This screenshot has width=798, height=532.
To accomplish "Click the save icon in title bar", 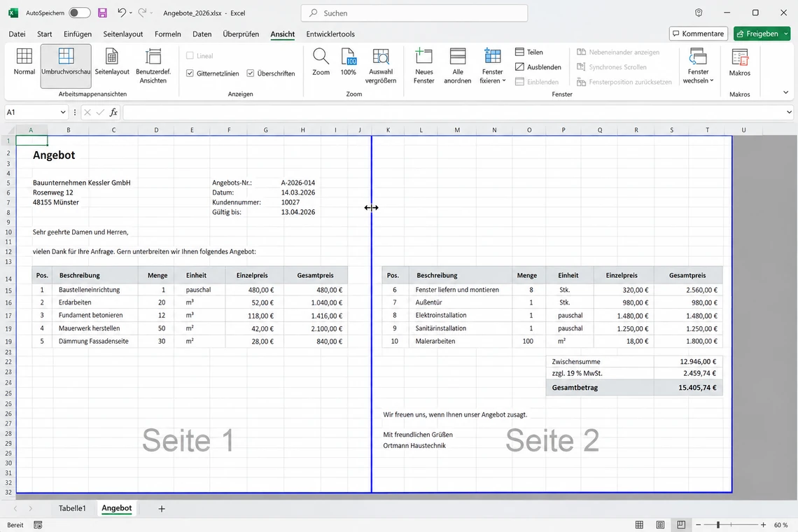I will point(102,13).
